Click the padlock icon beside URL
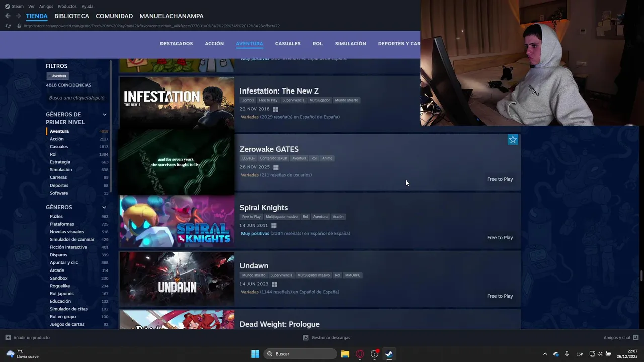Image resolution: width=644 pixels, height=362 pixels. [x=19, y=26]
